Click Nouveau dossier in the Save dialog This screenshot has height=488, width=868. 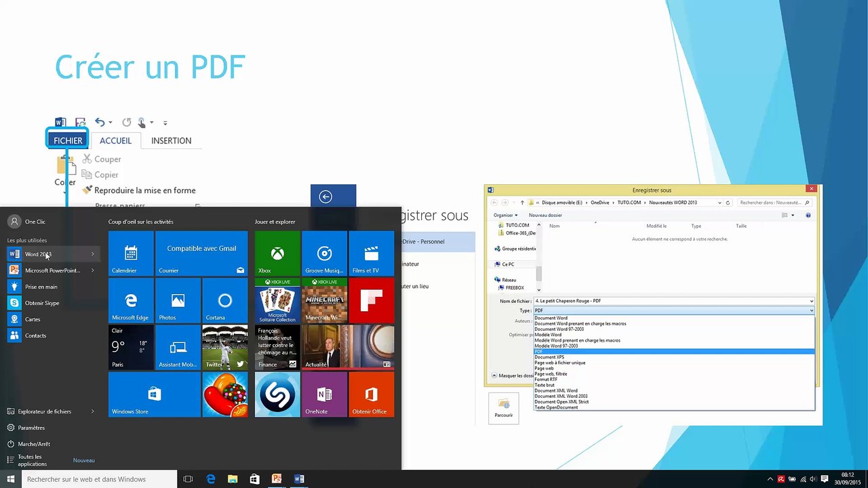[545, 215]
